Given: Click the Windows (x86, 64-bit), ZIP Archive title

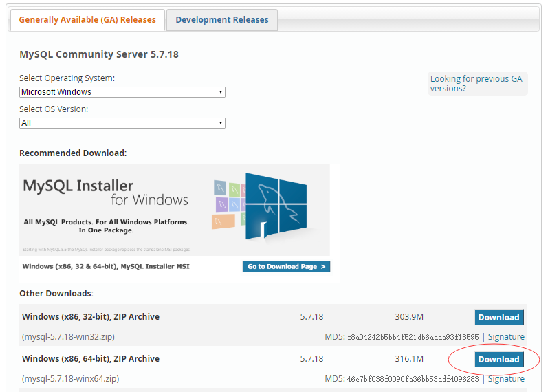Looking at the screenshot, I should coord(91,359).
